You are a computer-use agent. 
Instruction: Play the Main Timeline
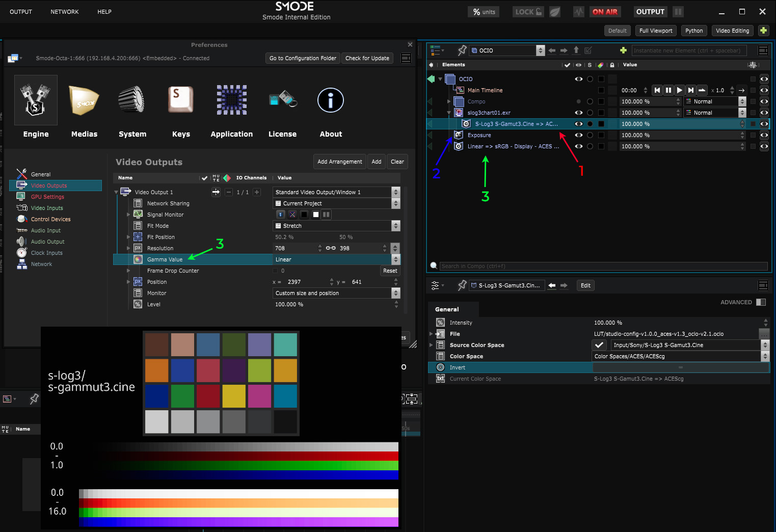pos(679,90)
